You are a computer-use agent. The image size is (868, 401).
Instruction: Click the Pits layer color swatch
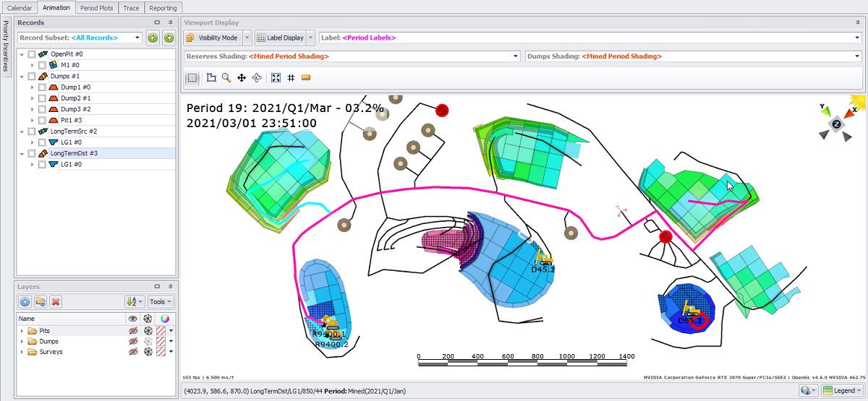(161, 330)
